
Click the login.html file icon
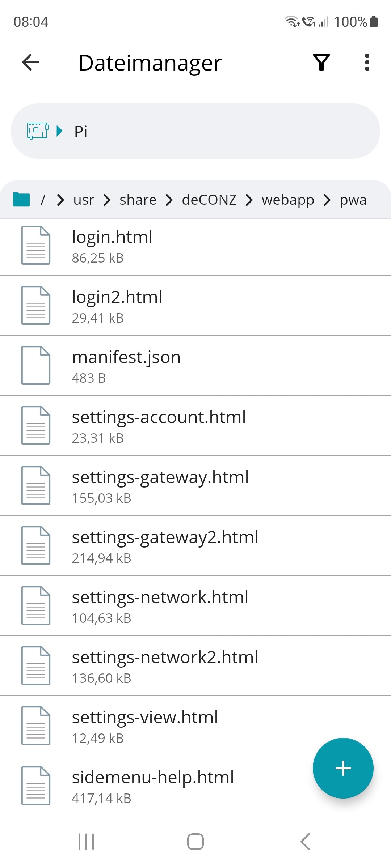pos(36,245)
